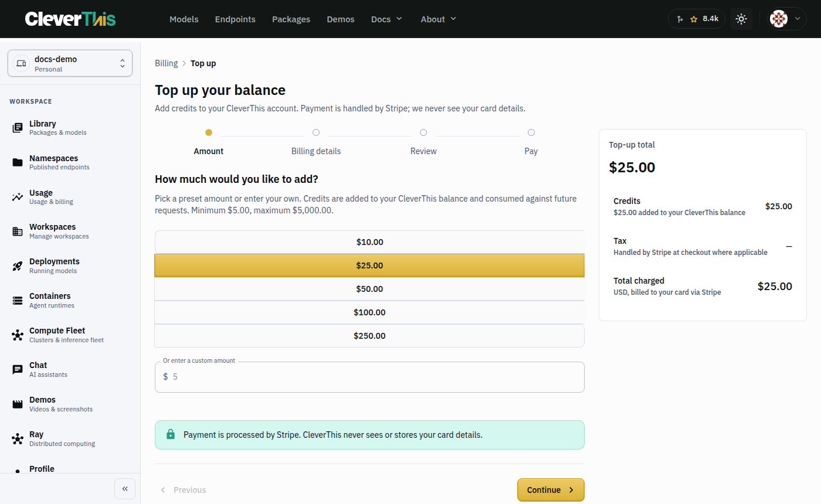Go to Packages in top navigation
821x504 pixels.
[291, 19]
